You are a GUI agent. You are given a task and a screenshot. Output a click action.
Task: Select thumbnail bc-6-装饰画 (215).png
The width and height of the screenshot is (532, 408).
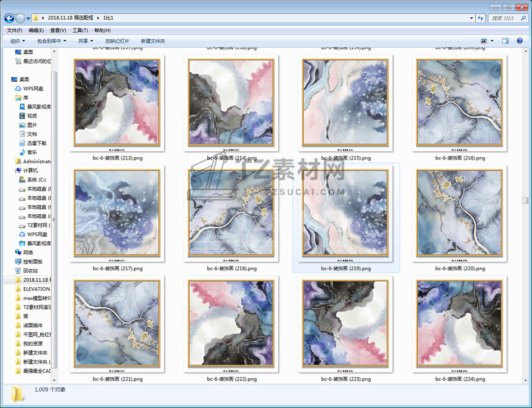346,103
